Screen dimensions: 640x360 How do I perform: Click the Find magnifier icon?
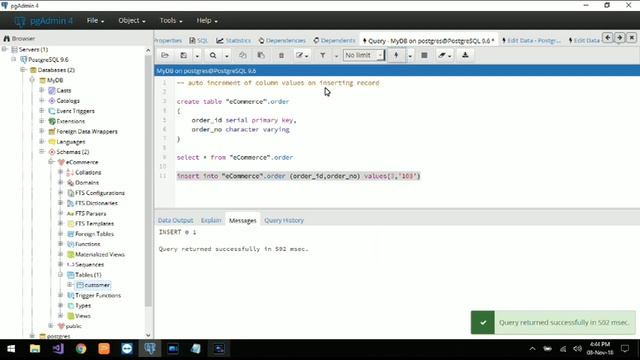(213, 55)
